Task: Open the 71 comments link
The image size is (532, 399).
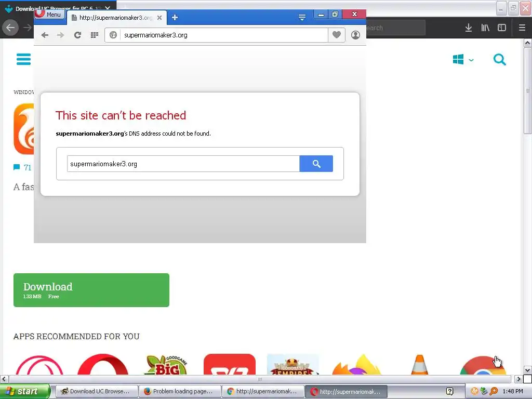Action: pos(22,167)
